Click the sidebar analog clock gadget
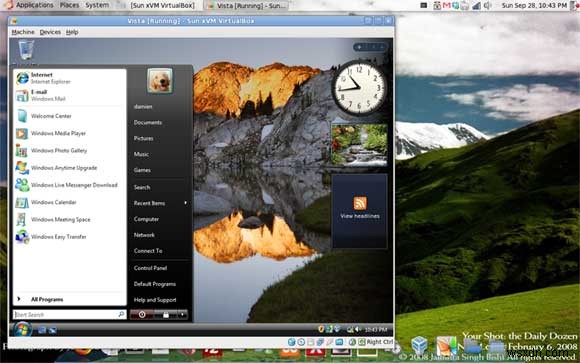This screenshot has height=363, width=580. [x=358, y=88]
